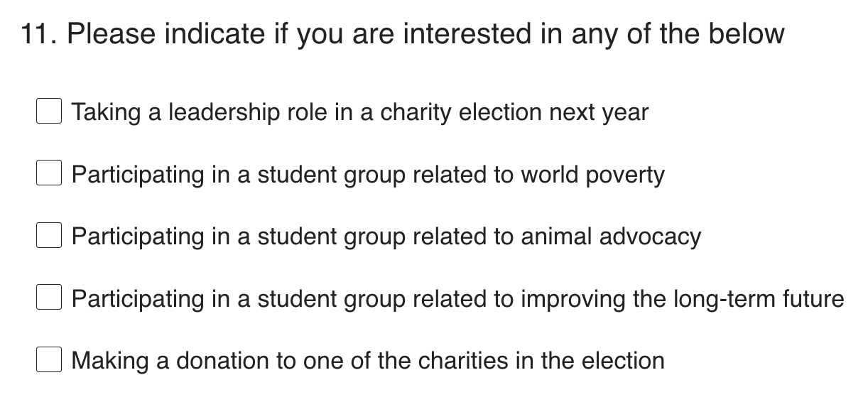The width and height of the screenshot is (868, 402).
Task: Check the leadership role checkbox
Action: point(49,112)
